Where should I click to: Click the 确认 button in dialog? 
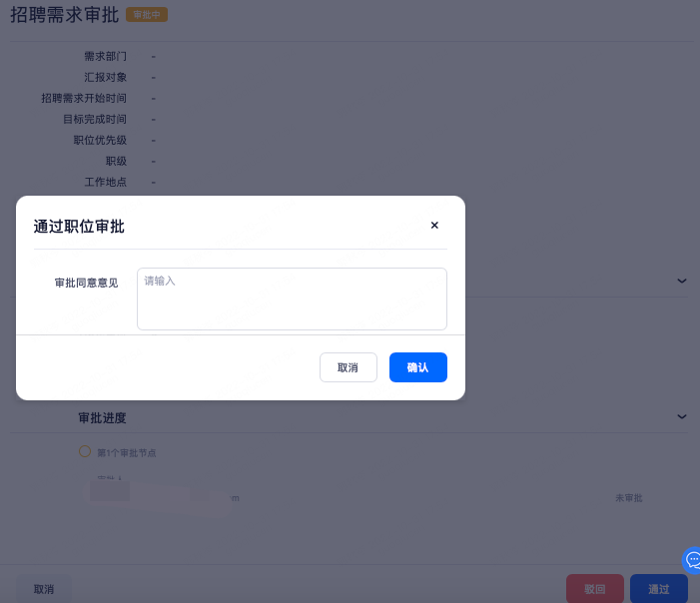pyautogui.click(x=417, y=367)
